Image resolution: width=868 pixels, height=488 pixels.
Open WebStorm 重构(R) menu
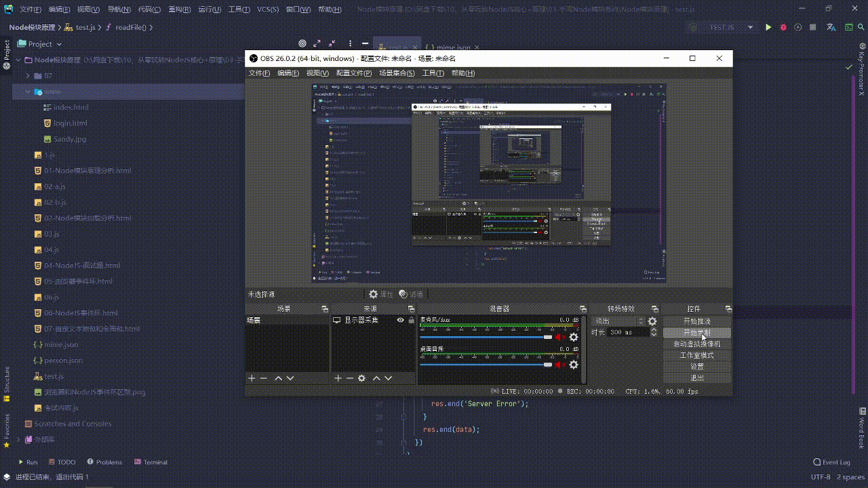coord(179,9)
